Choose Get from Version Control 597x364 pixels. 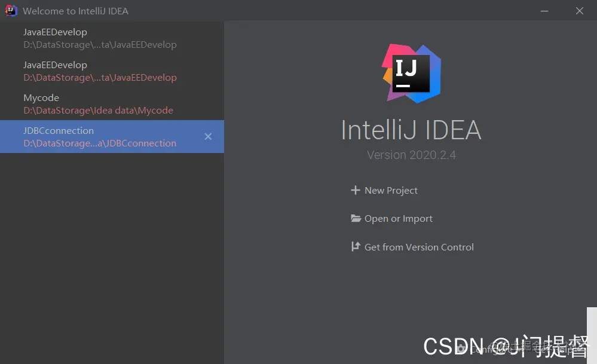[412, 247]
